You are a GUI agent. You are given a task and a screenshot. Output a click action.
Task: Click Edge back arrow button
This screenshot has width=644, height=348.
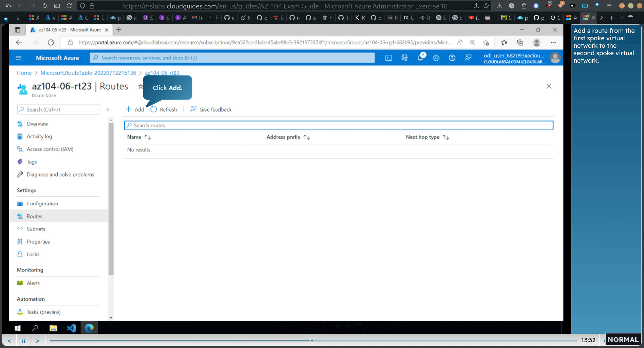click(x=19, y=42)
